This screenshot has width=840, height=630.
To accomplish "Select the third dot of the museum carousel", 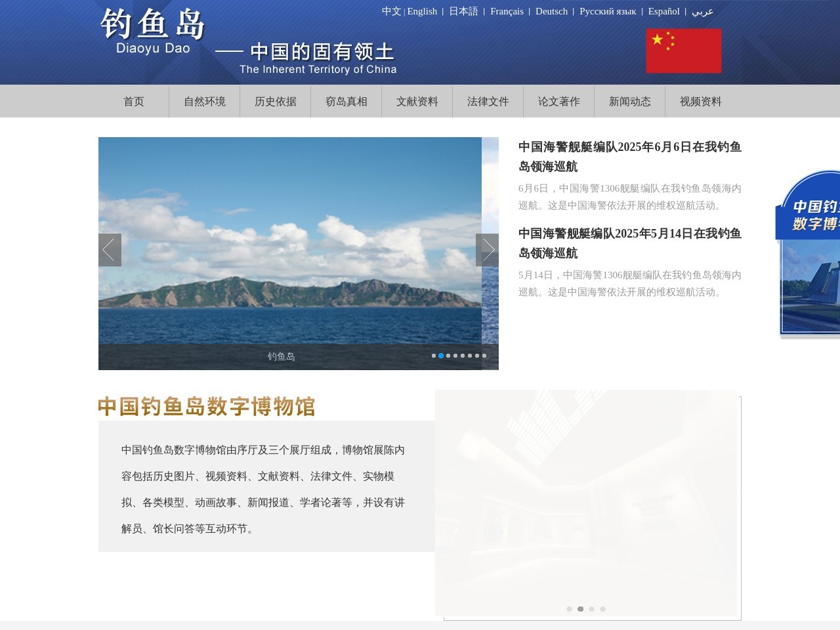I will click(591, 609).
